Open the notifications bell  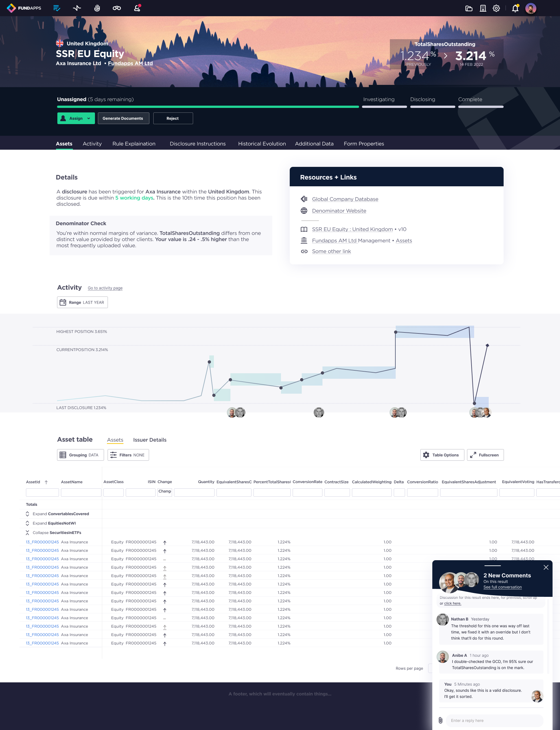[x=515, y=8]
